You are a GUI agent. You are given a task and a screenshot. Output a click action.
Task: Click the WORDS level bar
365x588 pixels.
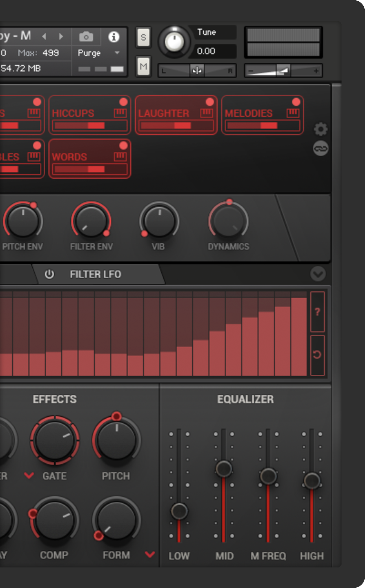(90, 169)
